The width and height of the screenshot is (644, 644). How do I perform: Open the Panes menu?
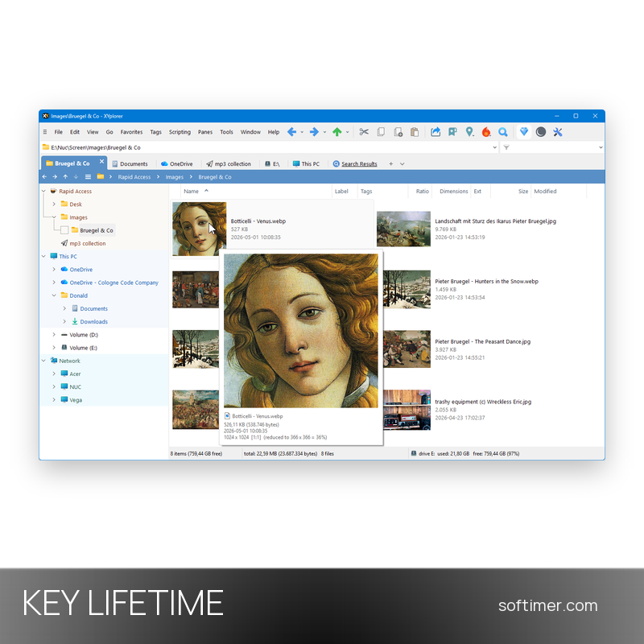pos(205,132)
